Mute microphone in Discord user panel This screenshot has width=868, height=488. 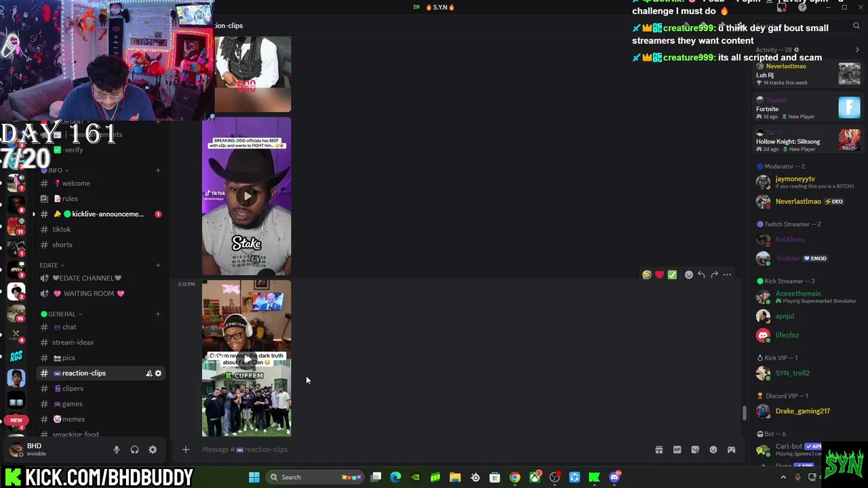(117, 449)
